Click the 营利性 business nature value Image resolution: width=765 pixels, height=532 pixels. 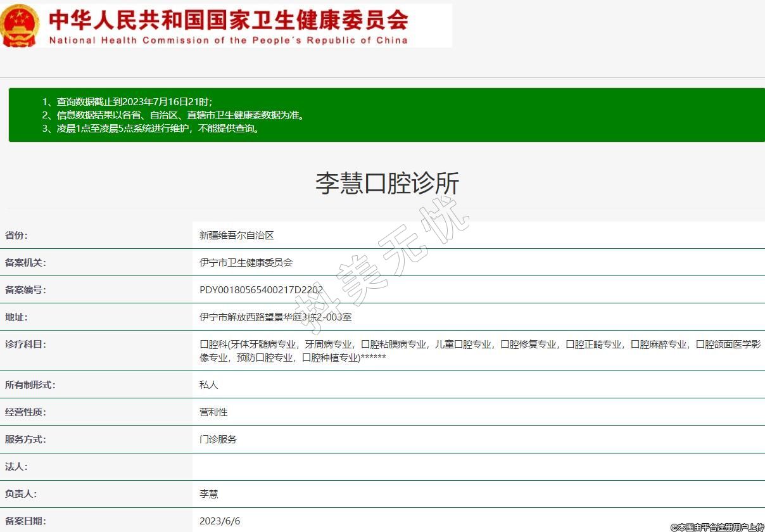click(x=213, y=412)
